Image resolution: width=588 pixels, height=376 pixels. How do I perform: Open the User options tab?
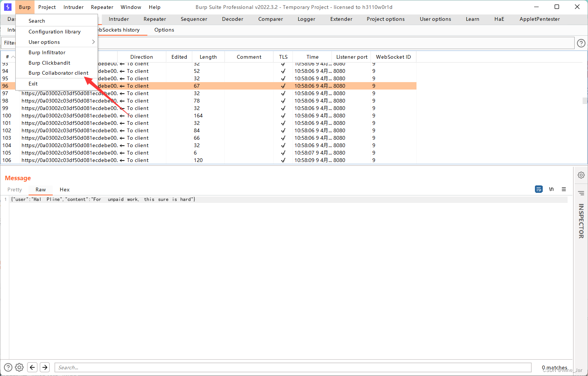point(435,19)
